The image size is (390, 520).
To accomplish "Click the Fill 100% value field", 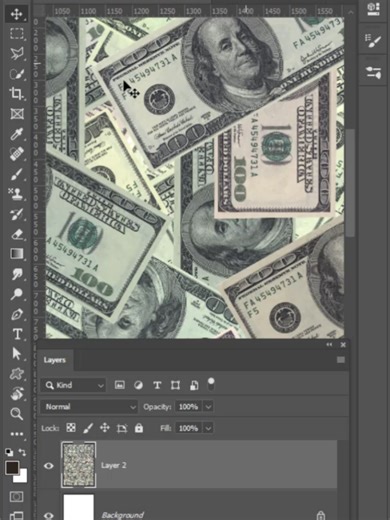I will pyautogui.click(x=188, y=428).
